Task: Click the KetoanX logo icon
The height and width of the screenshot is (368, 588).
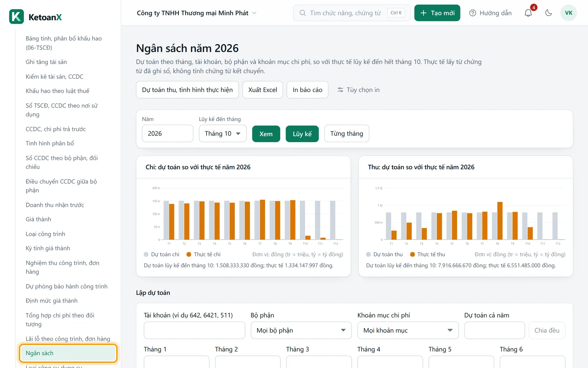Action: coord(17,17)
